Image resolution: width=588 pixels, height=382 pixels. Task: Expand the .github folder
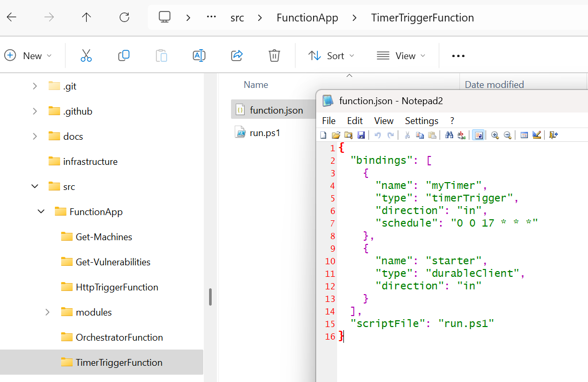click(x=35, y=111)
